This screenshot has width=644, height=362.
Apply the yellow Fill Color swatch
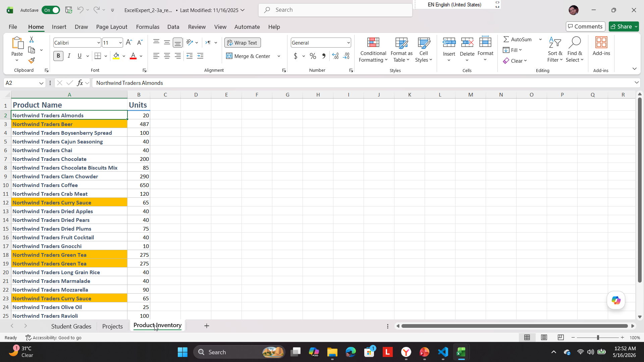[x=116, y=56]
